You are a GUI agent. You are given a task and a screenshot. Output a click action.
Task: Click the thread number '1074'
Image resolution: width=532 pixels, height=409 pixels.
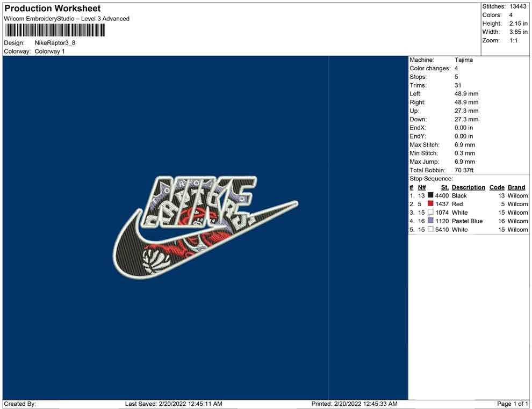(x=442, y=213)
